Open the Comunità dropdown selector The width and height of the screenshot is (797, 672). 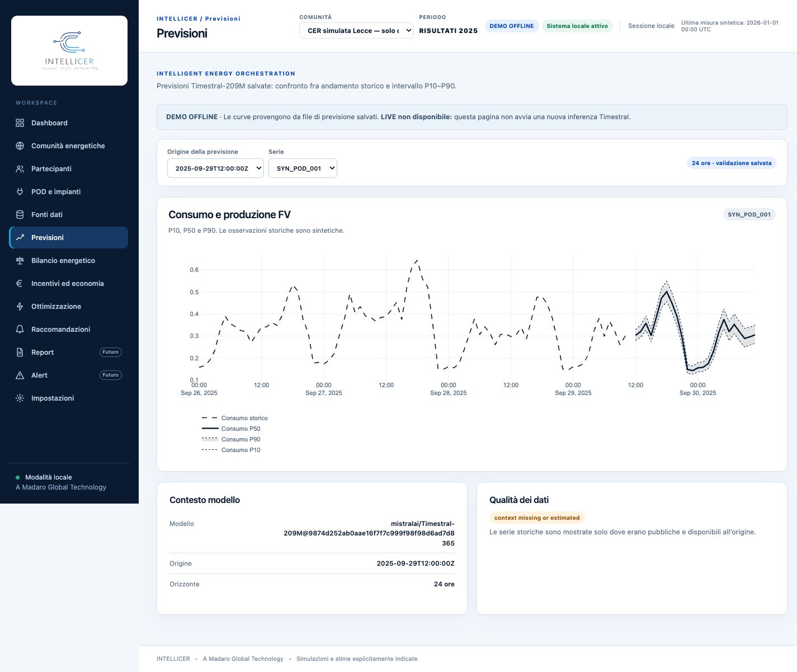point(356,31)
